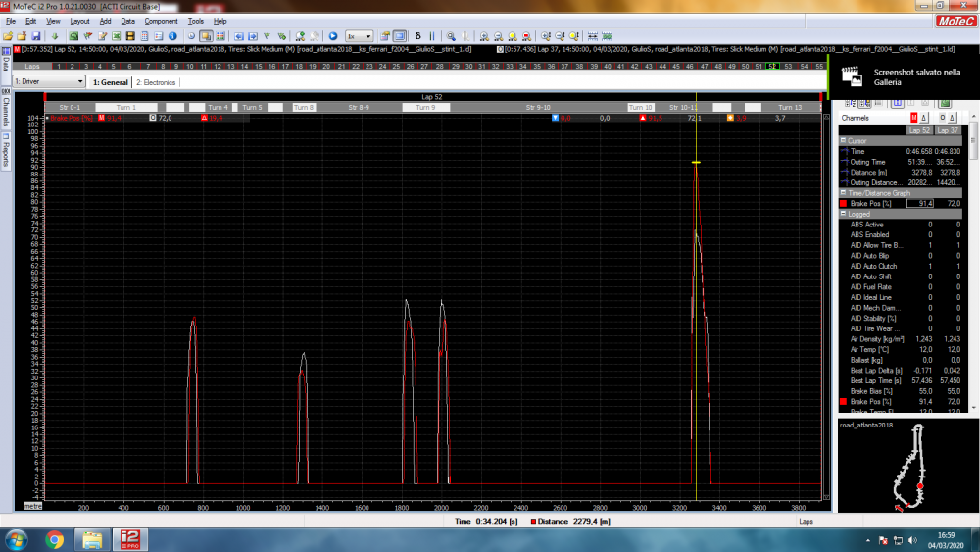
Task: Click the film-strip icon in the toolbar
Action: pyautogui.click(x=130, y=36)
